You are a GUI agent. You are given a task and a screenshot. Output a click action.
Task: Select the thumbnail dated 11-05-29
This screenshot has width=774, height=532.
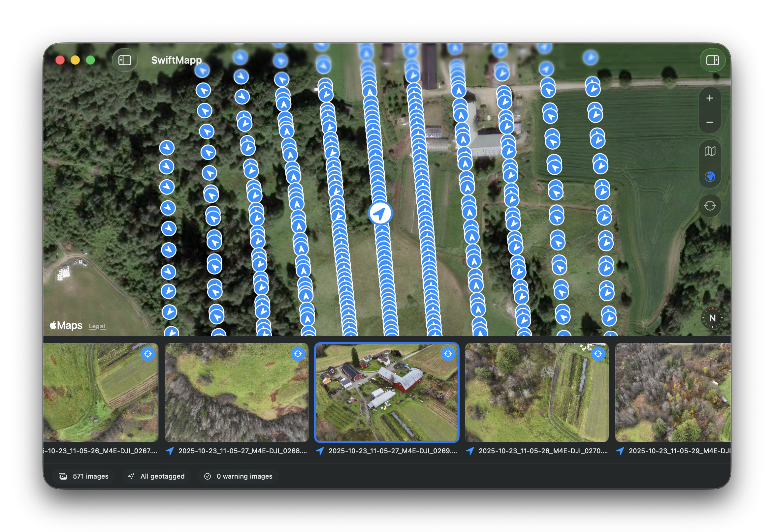pyautogui.click(x=673, y=392)
